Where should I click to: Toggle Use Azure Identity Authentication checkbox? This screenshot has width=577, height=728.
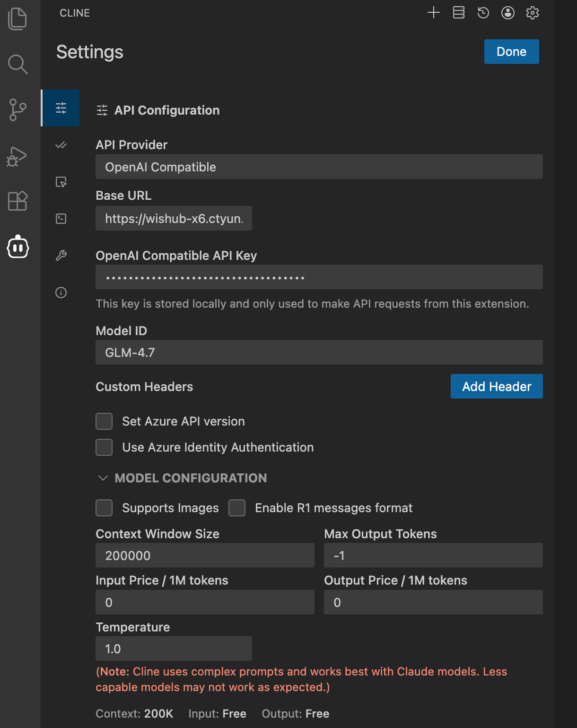pyautogui.click(x=104, y=447)
